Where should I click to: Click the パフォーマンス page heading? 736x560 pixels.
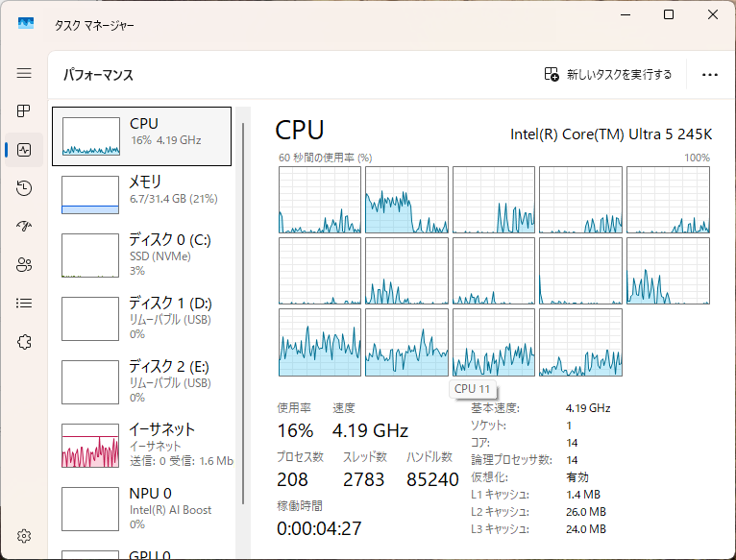click(99, 75)
